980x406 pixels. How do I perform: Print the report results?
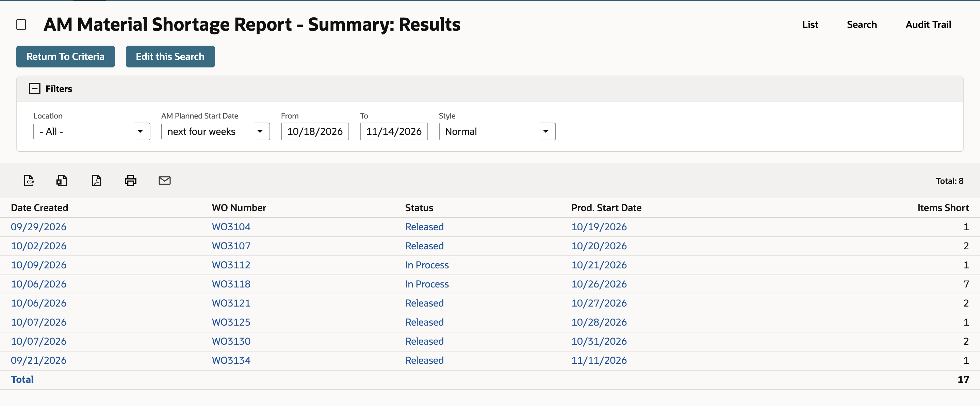point(130,181)
